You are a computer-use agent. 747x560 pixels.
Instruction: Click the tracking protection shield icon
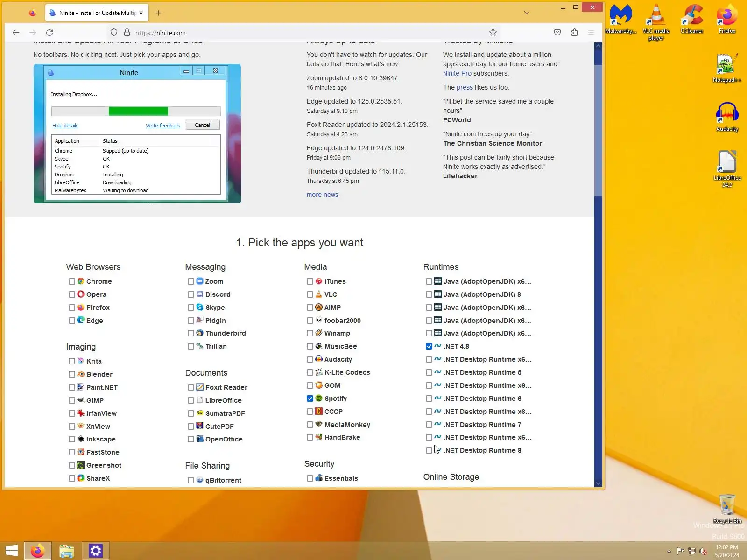(114, 32)
